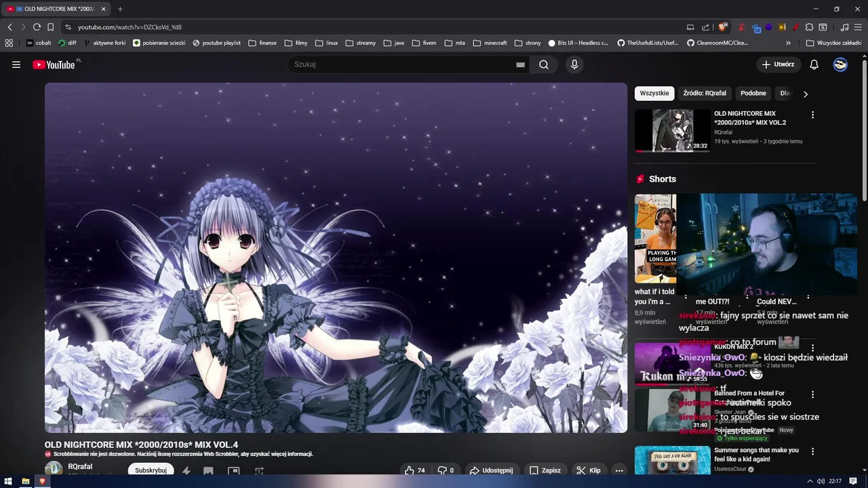
Task: Open the Brave main menu
Action: (858, 27)
